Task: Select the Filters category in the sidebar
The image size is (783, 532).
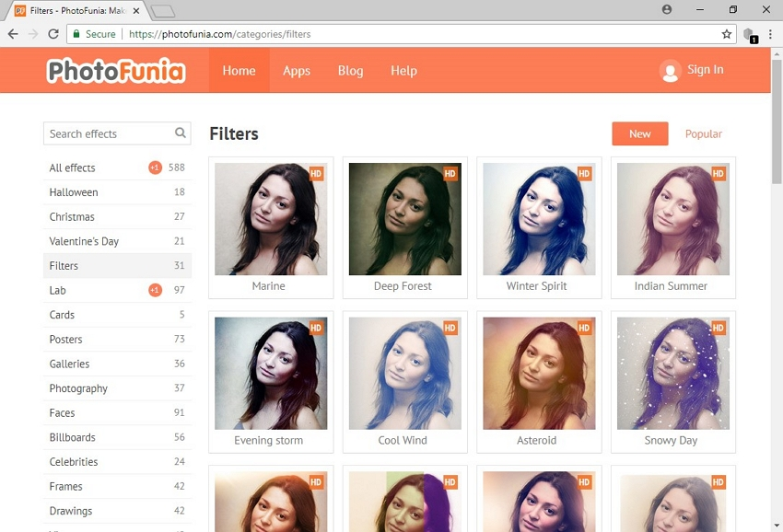Action: click(64, 265)
